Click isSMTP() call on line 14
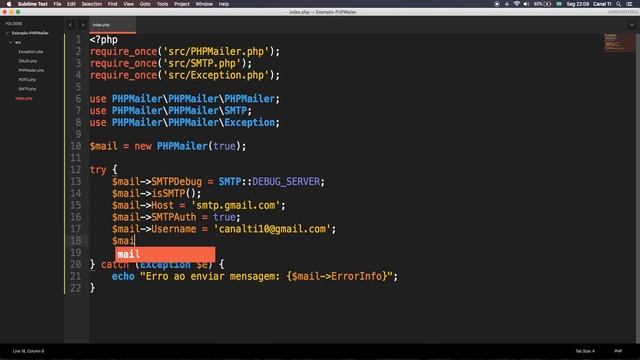The image size is (640, 360). [x=173, y=193]
